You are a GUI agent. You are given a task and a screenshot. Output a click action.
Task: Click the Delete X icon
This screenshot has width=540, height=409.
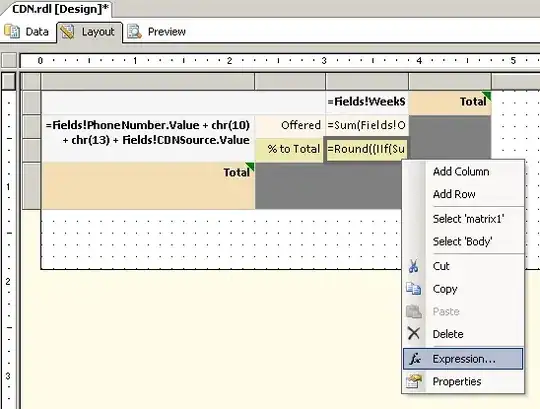(x=414, y=333)
